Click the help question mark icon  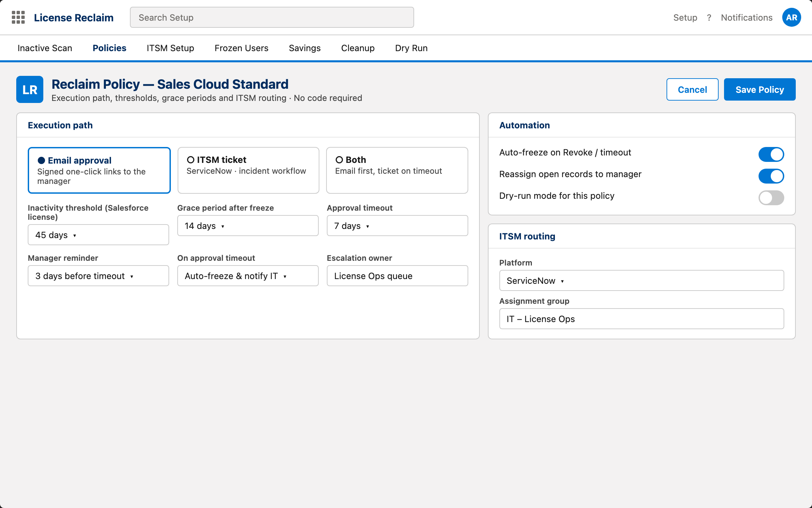pos(709,18)
